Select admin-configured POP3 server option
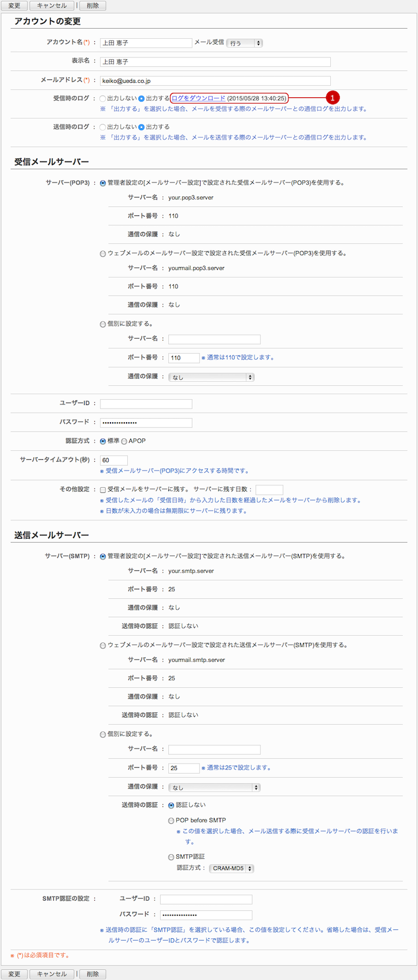This screenshot has height=980, width=418. coord(103,183)
